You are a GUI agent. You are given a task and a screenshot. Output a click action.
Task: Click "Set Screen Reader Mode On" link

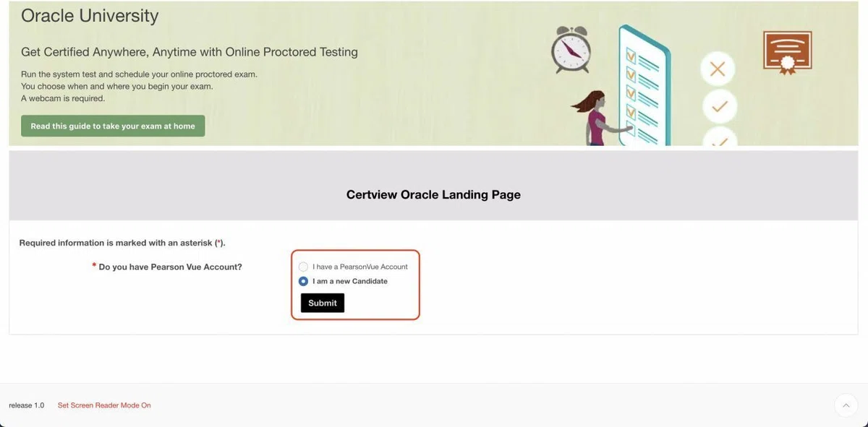[x=104, y=405]
